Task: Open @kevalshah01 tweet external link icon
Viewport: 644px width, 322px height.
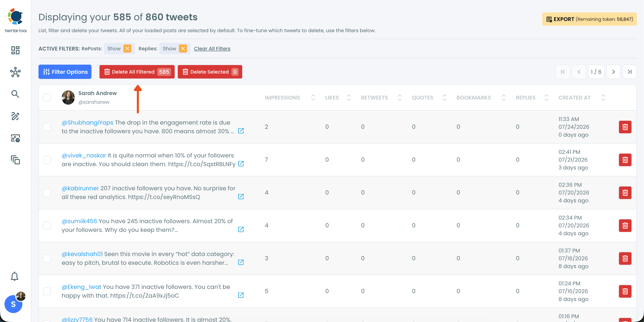Action: [x=241, y=262]
